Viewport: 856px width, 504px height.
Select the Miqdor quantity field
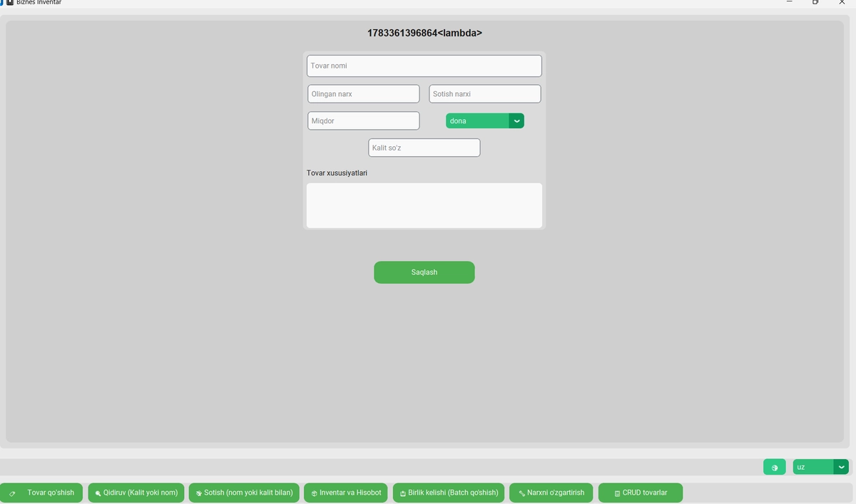pyautogui.click(x=363, y=121)
